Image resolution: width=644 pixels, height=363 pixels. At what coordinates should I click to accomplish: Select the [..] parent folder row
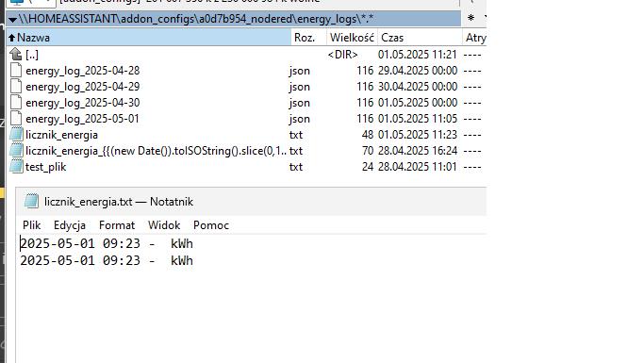pyautogui.click(x=246, y=54)
